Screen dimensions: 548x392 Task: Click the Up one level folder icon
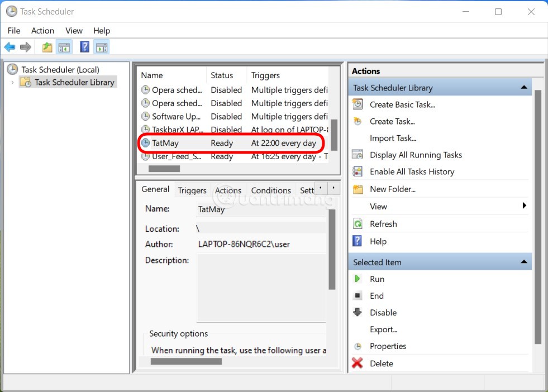point(47,47)
